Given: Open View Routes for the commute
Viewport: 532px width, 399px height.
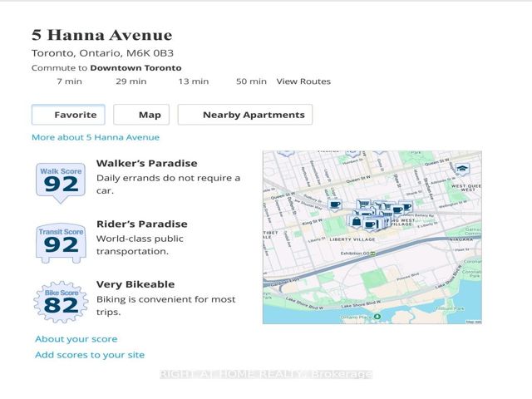Looking at the screenshot, I should pos(303,81).
